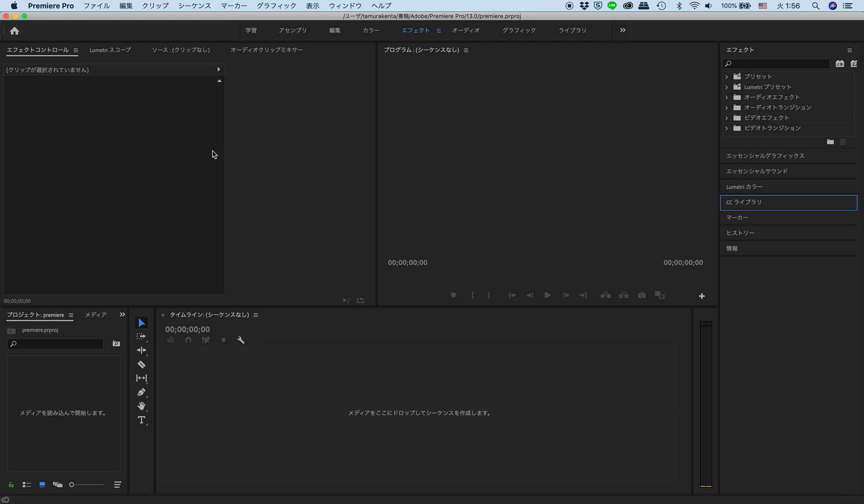Show hidden project panel tabs chevron
The height and width of the screenshot is (504, 864).
click(x=122, y=315)
